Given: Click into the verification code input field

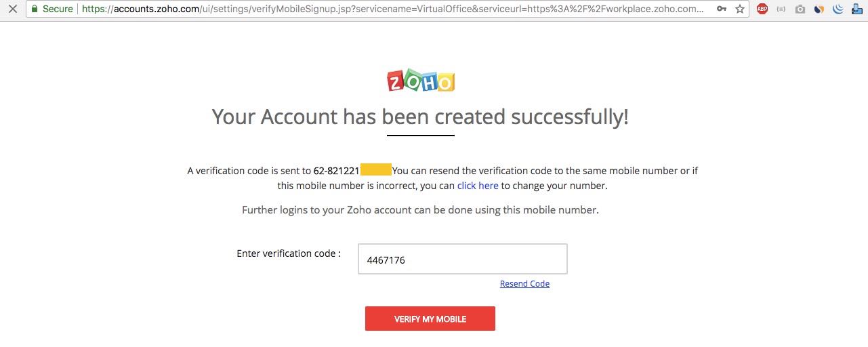Looking at the screenshot, I should pyautogui.click(x=462, y=260).
